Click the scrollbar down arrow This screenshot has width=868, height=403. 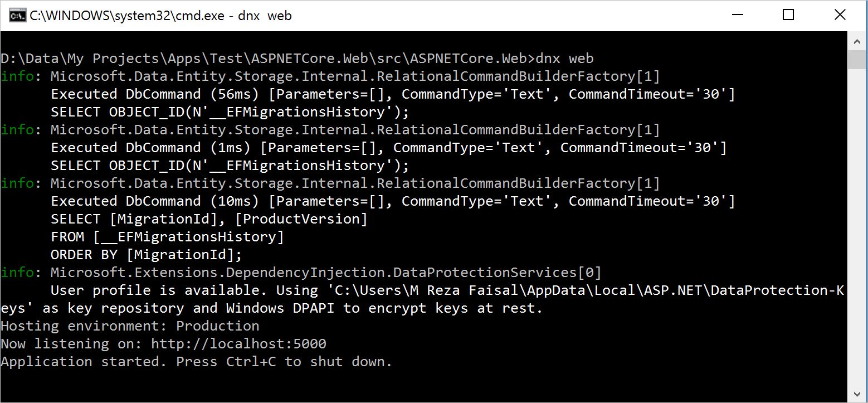pyautogui.click(x=857, y=393)
